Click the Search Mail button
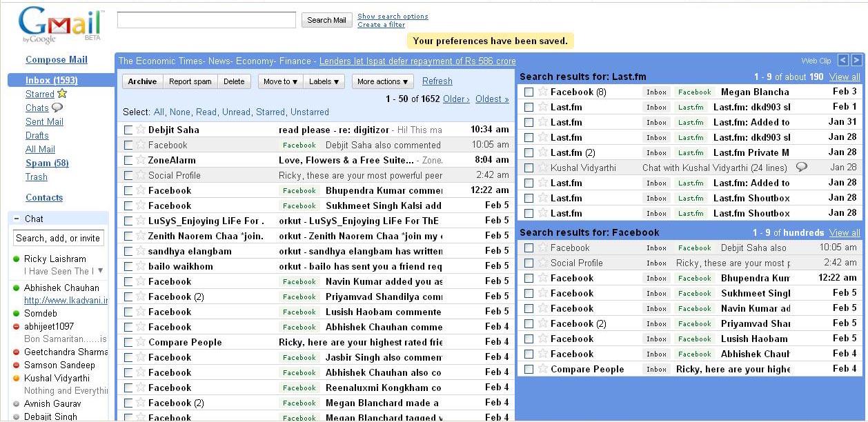Screen dimensions: 868x422 pos(327,20)
